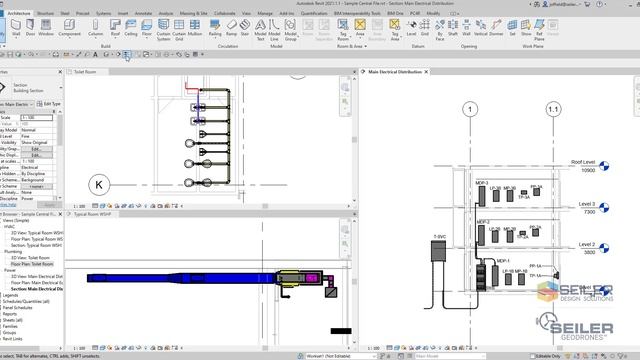Expand the Legends node in Project Browser

click(x=10, y=295)
